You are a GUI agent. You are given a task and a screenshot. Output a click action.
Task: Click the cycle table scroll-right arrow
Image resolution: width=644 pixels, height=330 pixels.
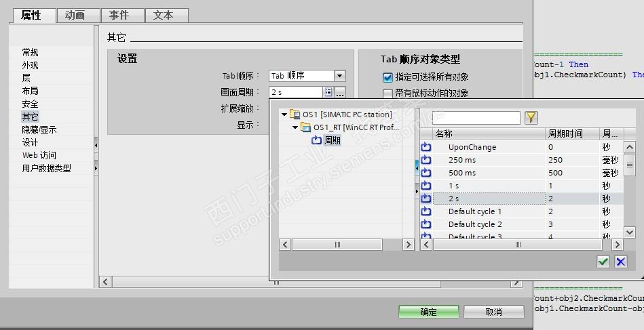tap(618, 245)
